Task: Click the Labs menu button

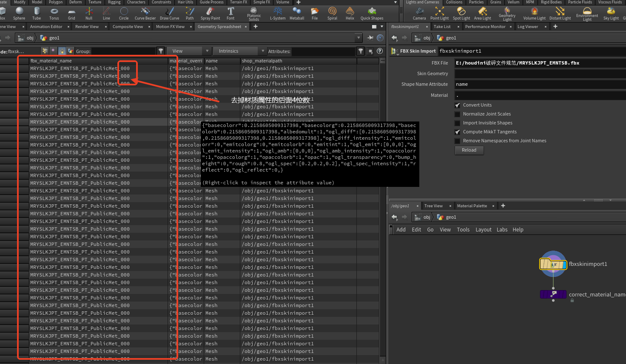Action: pyautogui.click(x=502, y=230)
